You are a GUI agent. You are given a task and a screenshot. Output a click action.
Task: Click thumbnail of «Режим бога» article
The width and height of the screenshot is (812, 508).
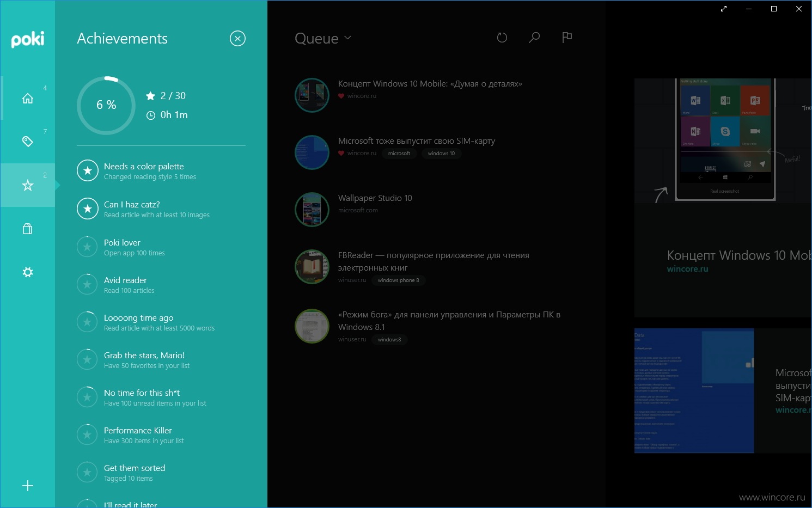tap(312, 326)
